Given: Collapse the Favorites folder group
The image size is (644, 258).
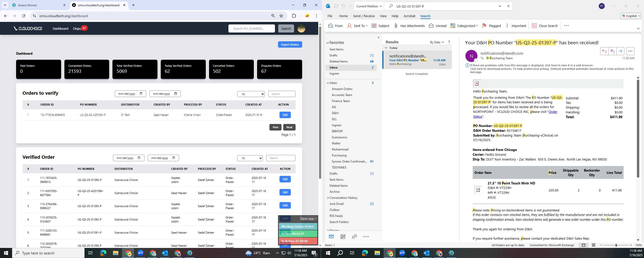Looking at the screenshot, I should (x=328, y=43).
